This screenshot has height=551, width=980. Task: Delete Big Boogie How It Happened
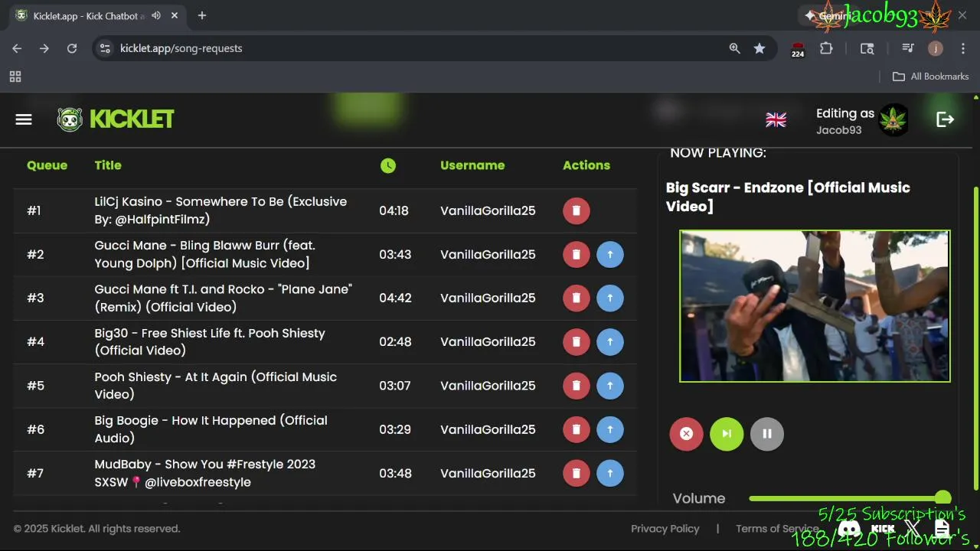pyautogui.click(x=577, y=429)
